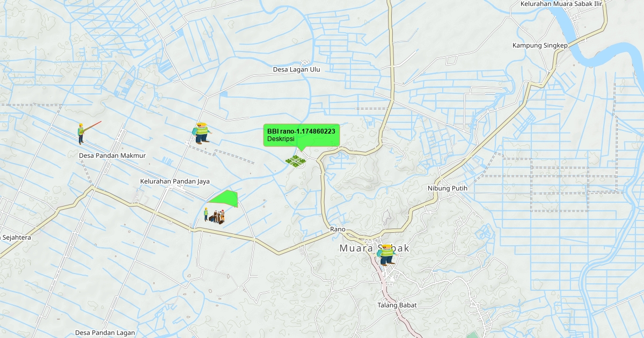Click the Rano place label
Viewport: 644px width, 338px height.
point(338,230)
